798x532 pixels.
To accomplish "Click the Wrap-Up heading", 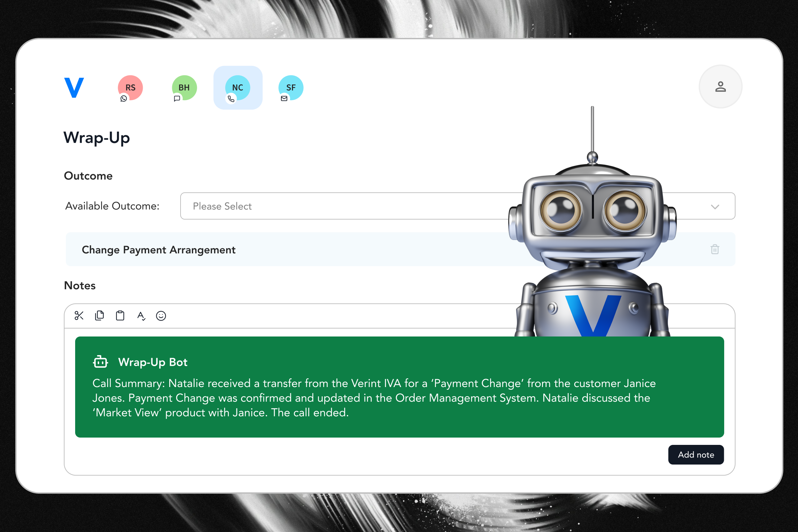I will (x=97, y=138).
